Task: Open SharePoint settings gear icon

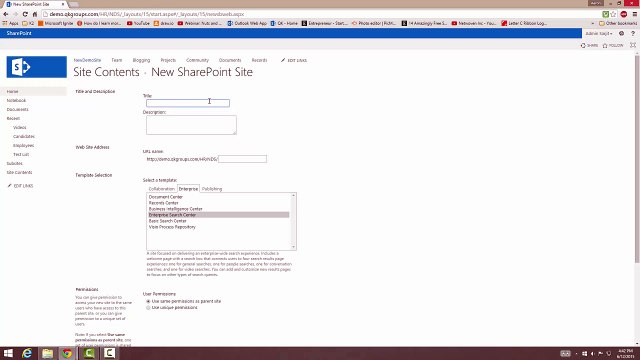Action: [x=622, y=33]
